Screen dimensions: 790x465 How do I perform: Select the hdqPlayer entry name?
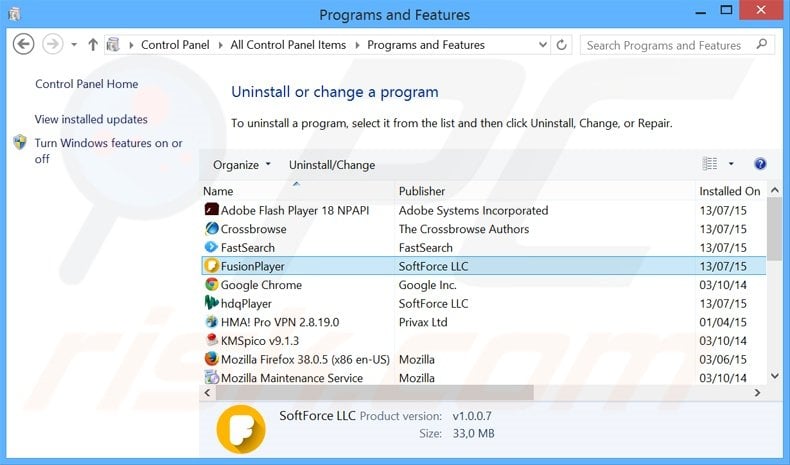pos(246,304)
